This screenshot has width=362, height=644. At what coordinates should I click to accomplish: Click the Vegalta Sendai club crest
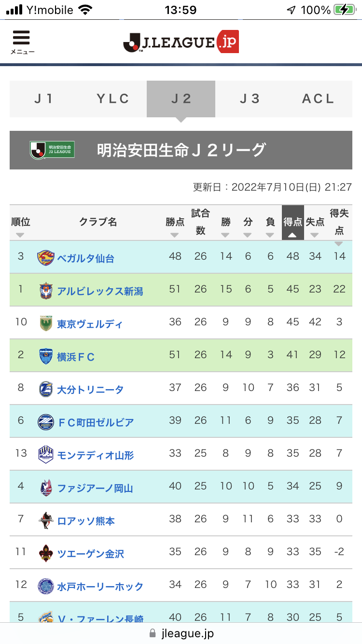click(45, 258)
